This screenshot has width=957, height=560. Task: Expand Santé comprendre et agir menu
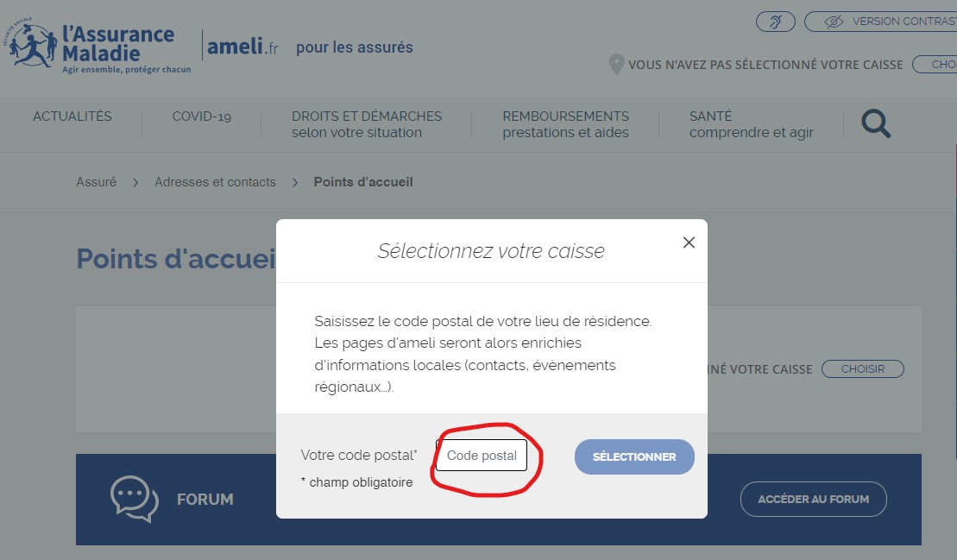(x=752, y=124)
